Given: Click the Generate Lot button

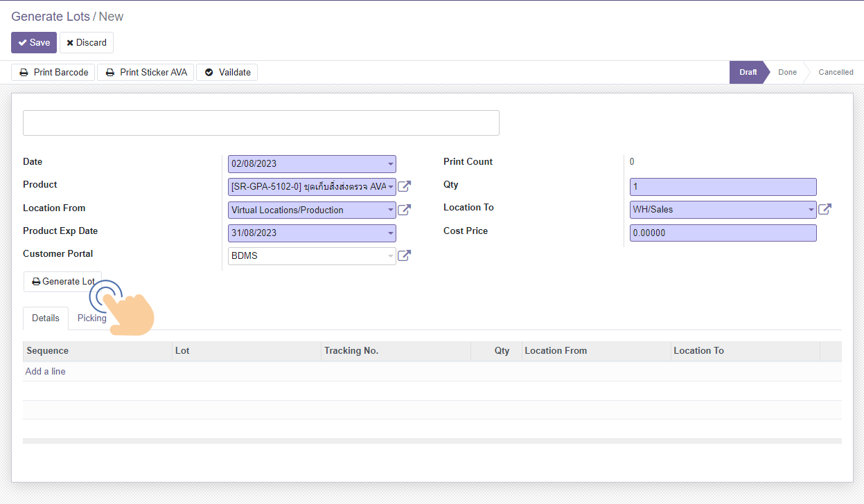Looking at the screenshot, I should point(62,282).
